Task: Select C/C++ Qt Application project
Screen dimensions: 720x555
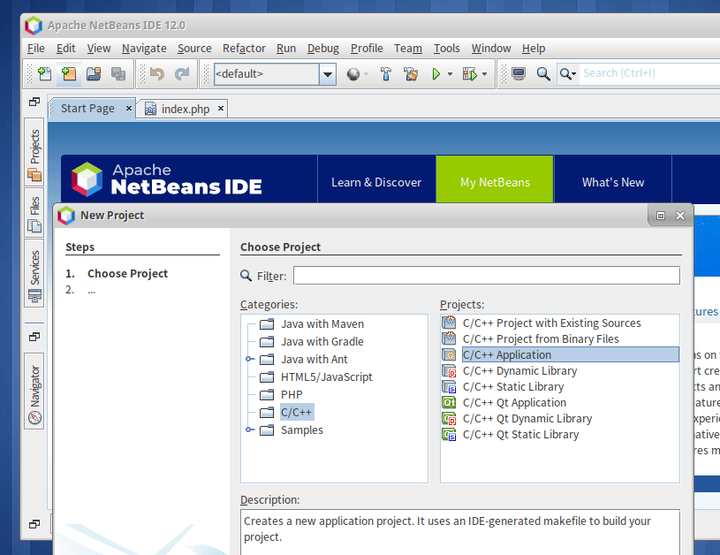Action: [514, 403]
